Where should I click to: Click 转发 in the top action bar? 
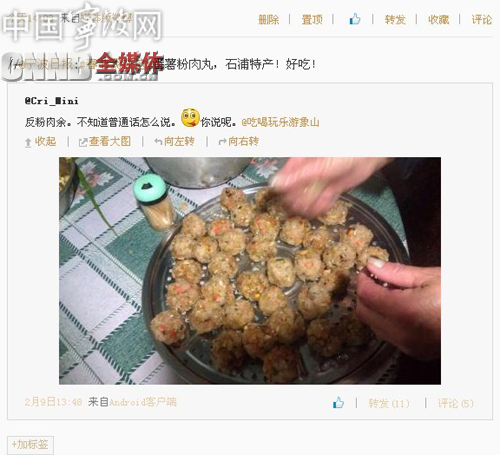(x=395, y=20)
